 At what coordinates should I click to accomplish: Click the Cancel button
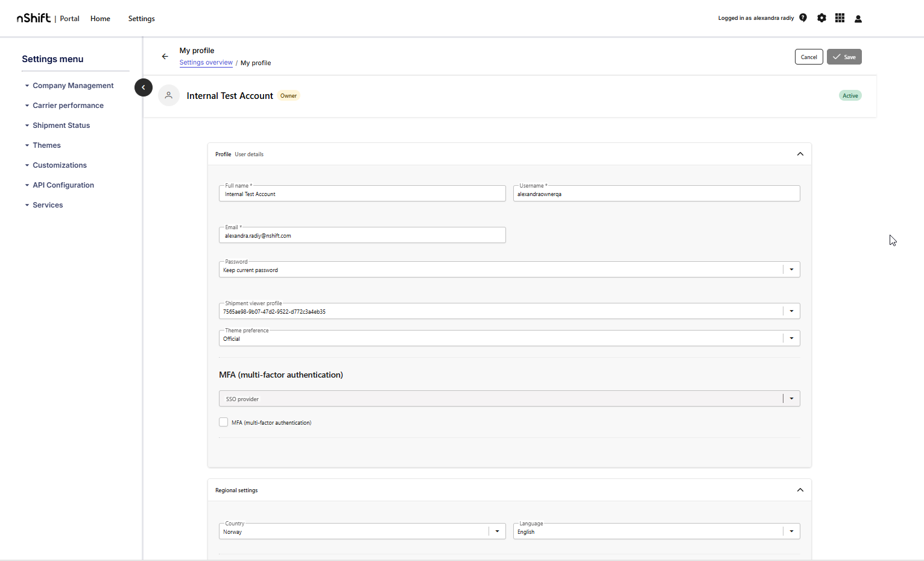(809, 57)
